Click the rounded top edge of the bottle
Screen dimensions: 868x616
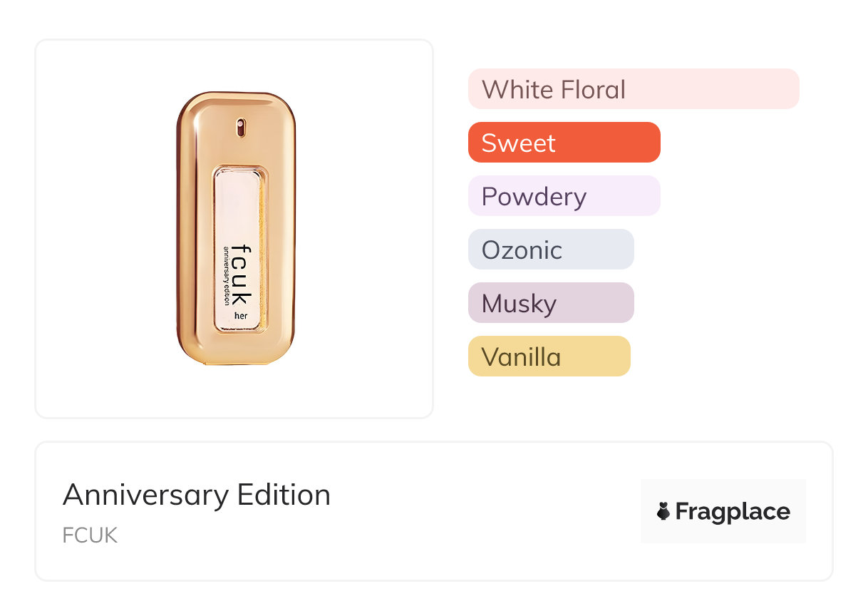pos(235,98)
